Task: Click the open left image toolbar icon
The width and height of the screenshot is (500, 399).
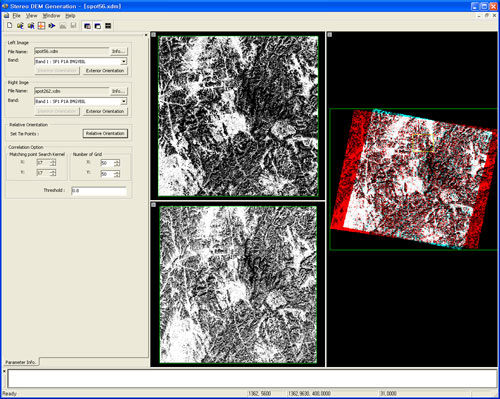Action: (x=20, y=26)
